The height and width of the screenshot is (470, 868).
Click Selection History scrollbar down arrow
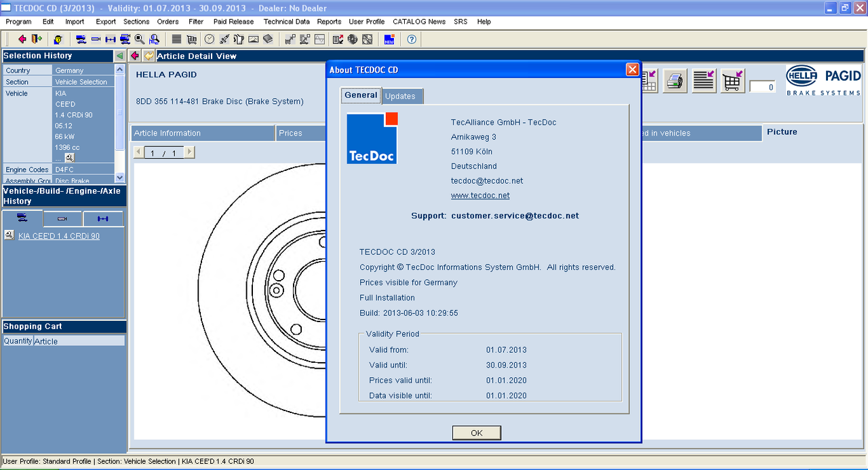120,178
